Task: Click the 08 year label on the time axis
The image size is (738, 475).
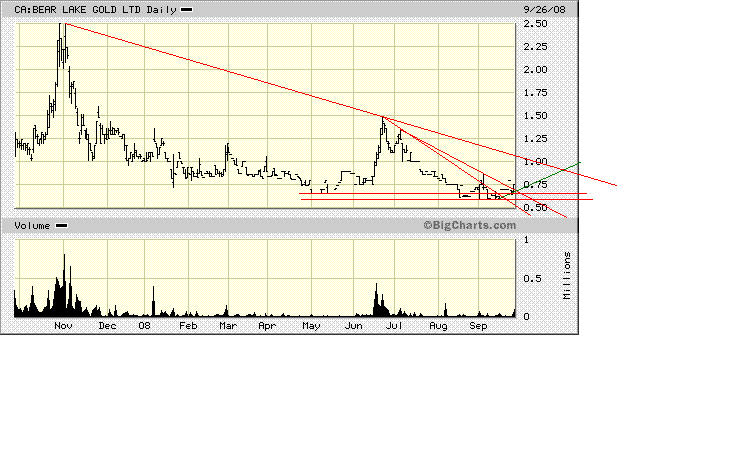Action: pos(144,326)
